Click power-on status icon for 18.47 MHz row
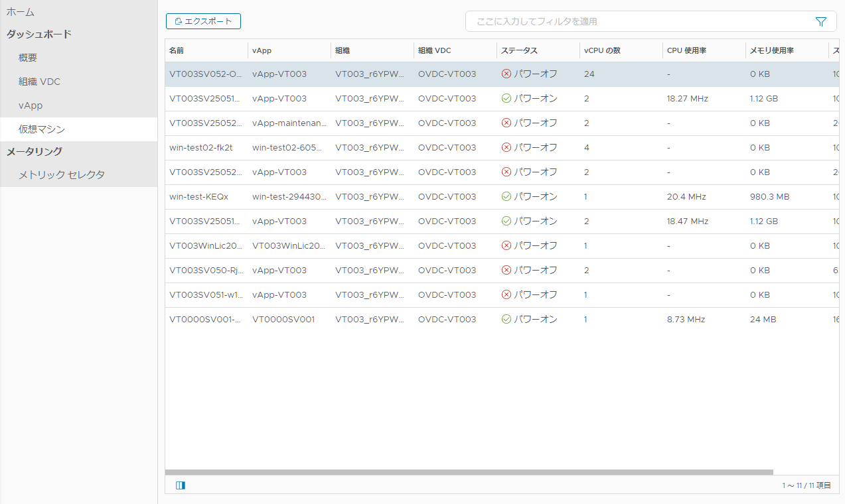This screenshot has width=845, height=504. pyautogui.click(x=506, y=221)
